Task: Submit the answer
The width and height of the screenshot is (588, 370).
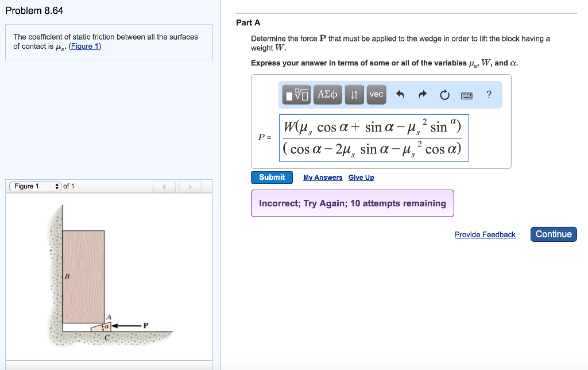Action: click(x=272, y=177)
